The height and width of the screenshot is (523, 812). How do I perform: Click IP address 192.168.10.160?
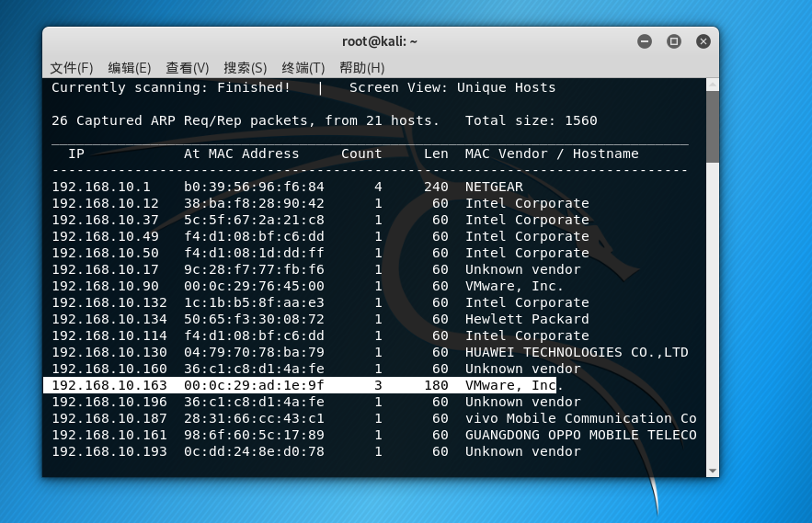[x=109, y=370]
